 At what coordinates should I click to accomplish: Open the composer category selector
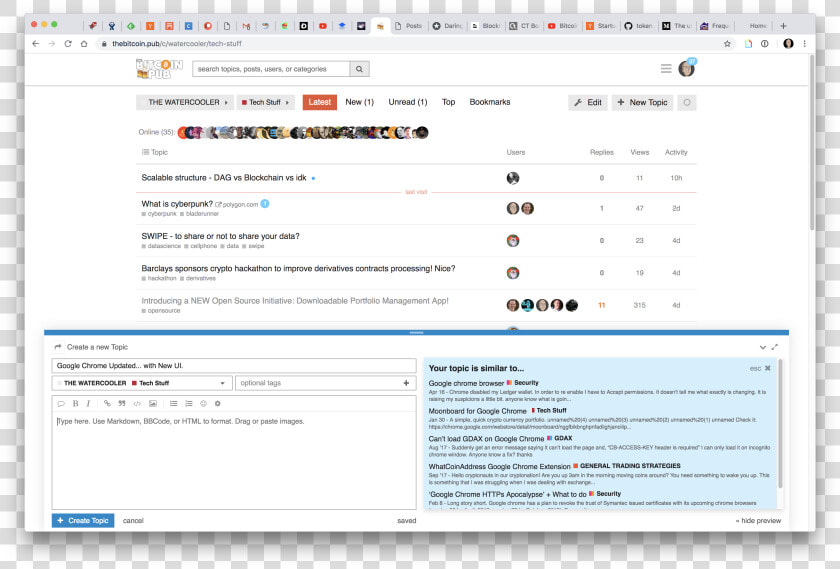142,383
